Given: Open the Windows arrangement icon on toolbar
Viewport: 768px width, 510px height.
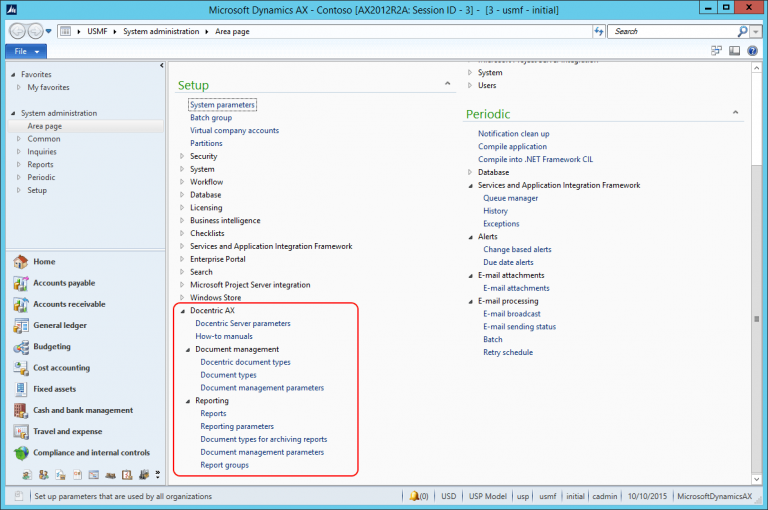Looking at the screenshot, I should pos(717,50).
